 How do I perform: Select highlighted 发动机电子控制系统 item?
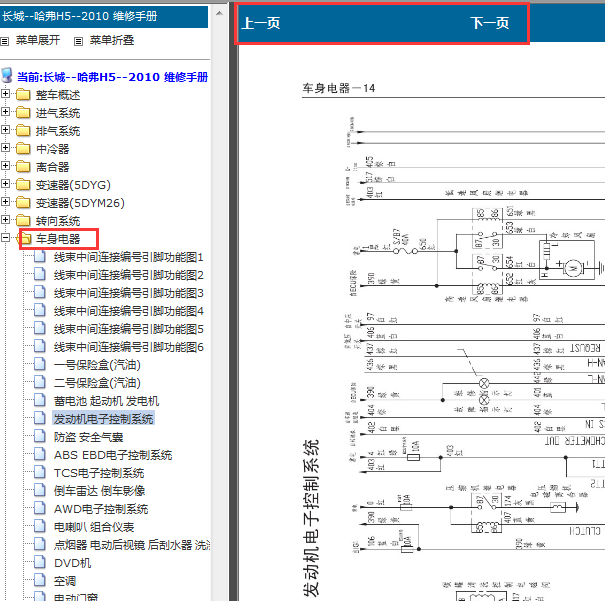click(103, 419)
